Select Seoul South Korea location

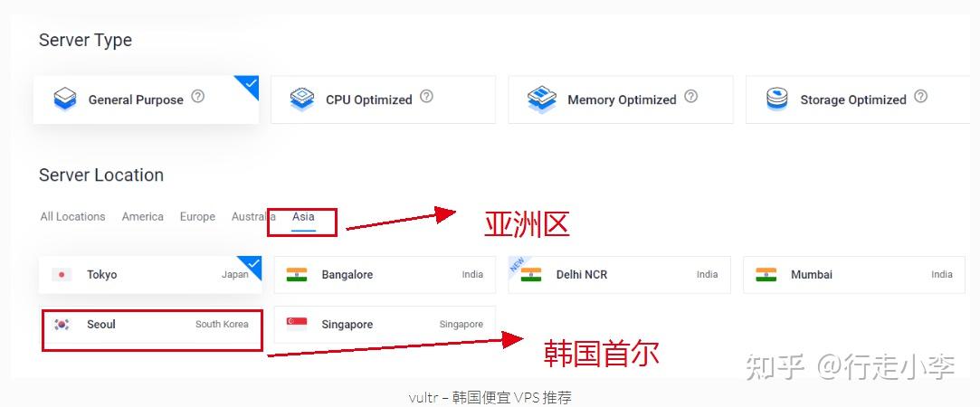[x=150, y=325]
